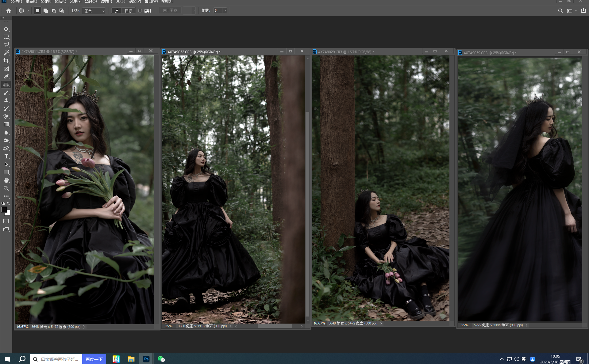The height and width of the screenshot is (364, 589).
Task: Select the Rectangular Marquee tool
Action: click(6, 37)
